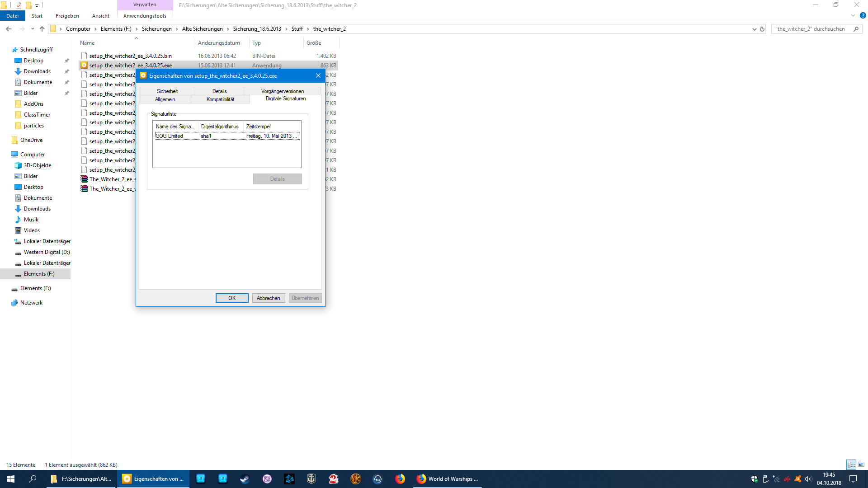Click the Windows Start button
Viewport: 868px width, 488px height.
[11, 479]
